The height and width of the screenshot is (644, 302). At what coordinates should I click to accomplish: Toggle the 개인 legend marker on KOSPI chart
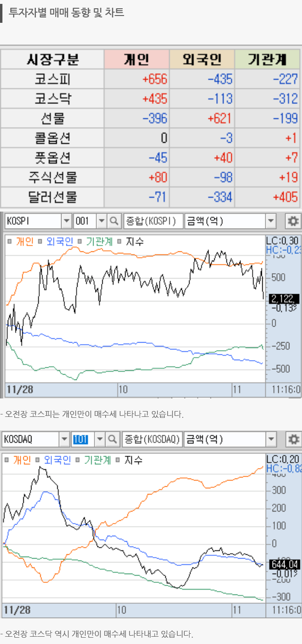click(10, 241)
